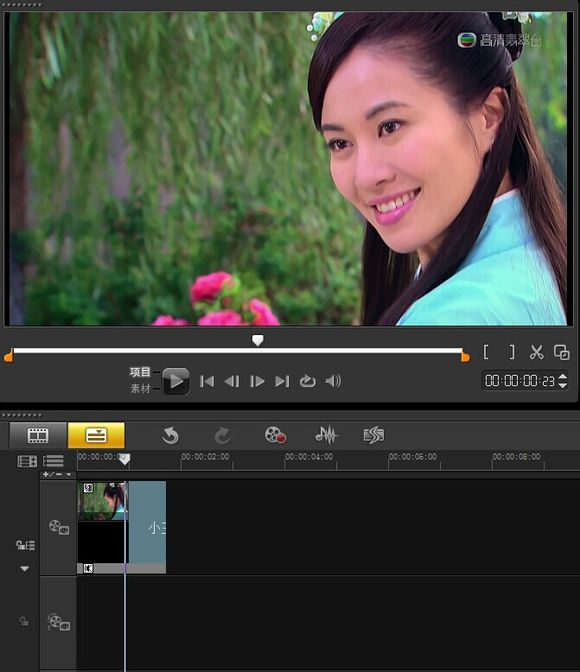580x672 pixels.
Task: Switch preview mode to 项目
Action: pyautogui.click(x=140, y=372)
